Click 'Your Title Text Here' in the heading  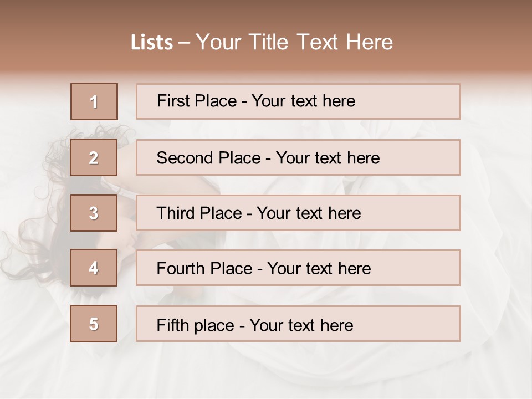294,42
